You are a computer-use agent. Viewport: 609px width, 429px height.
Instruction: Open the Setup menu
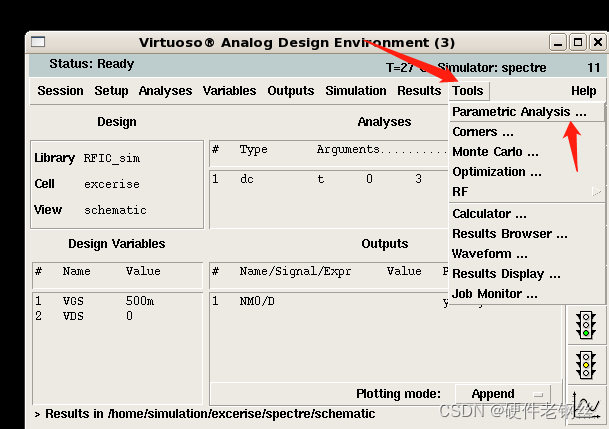click(111, 90)
